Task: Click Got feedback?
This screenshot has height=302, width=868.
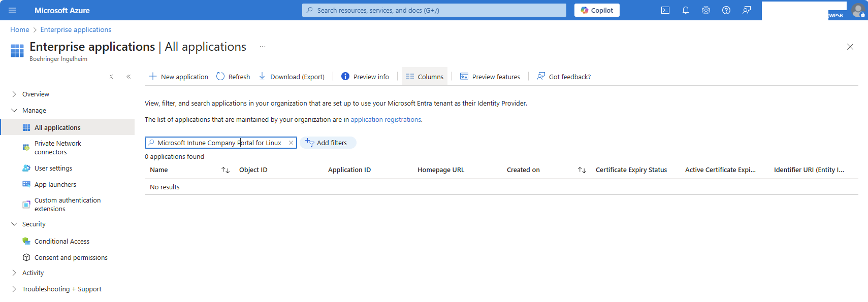Action: coord(564,77)
